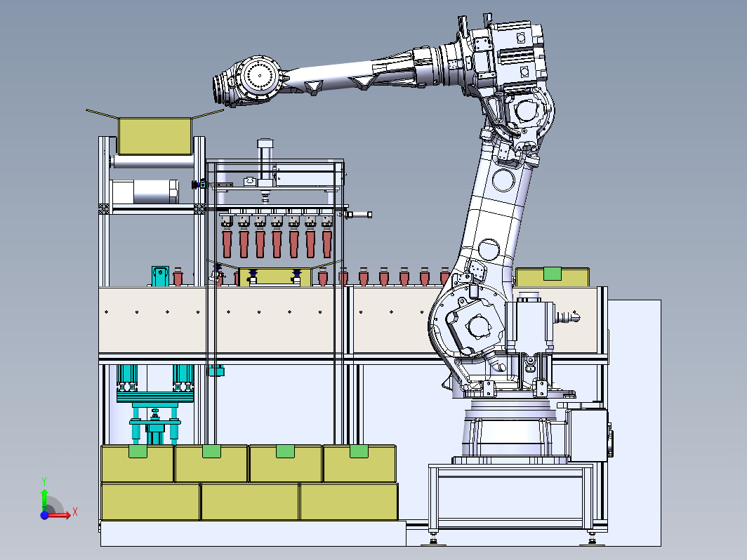This screenshot has height=560, width=747.
Task: Pick the control box beside the robot base
Action: [589, 434]
